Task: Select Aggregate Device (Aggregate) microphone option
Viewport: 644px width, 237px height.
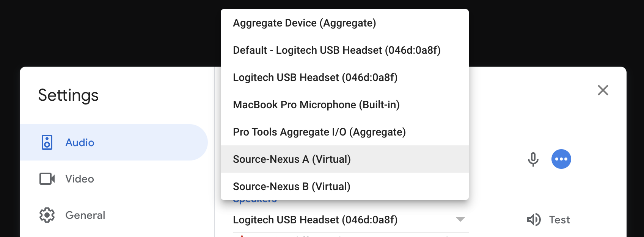Action: (x=304, y=23)
